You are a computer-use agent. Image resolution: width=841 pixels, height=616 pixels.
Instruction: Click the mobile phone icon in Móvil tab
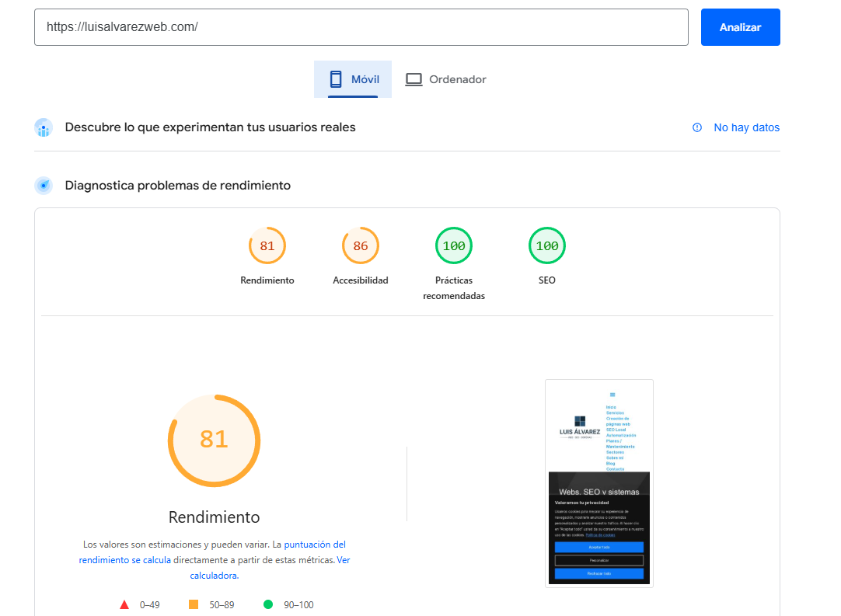(x=336, y=79)
